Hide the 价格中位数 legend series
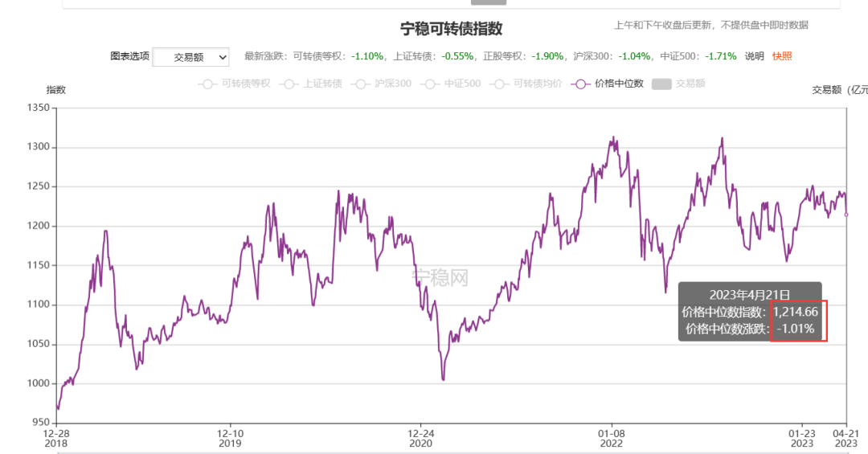This screenshot has width=868, height=454. point(608,84)
